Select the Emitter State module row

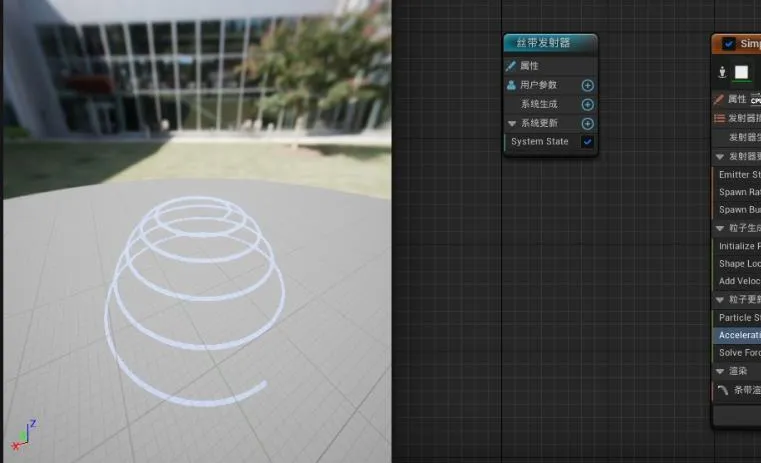pos(737,175)
